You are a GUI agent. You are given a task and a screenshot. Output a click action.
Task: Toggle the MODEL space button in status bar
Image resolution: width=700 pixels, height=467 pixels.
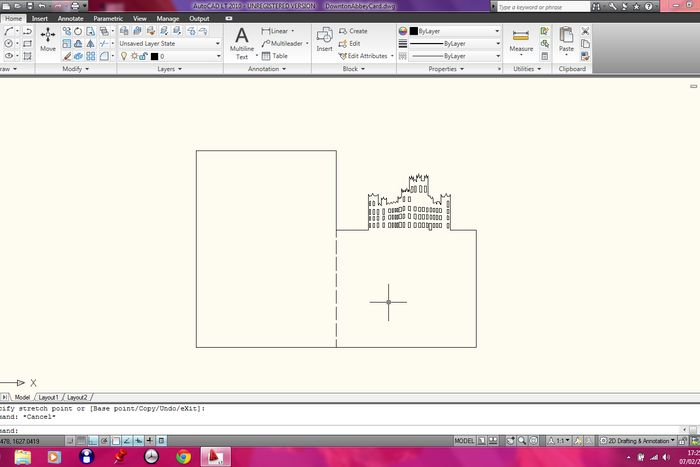point(464,440)
